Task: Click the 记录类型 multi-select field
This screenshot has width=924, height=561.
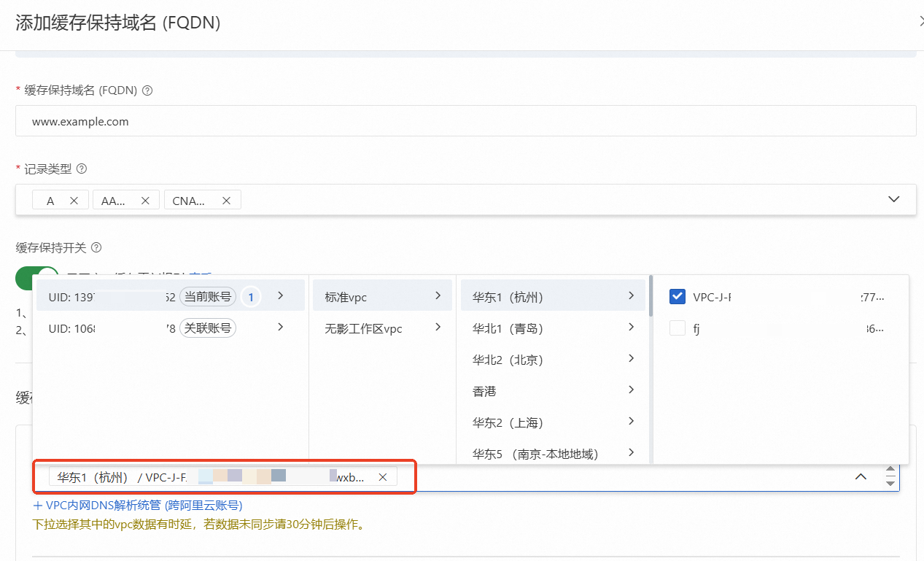Action: (466, 200)
